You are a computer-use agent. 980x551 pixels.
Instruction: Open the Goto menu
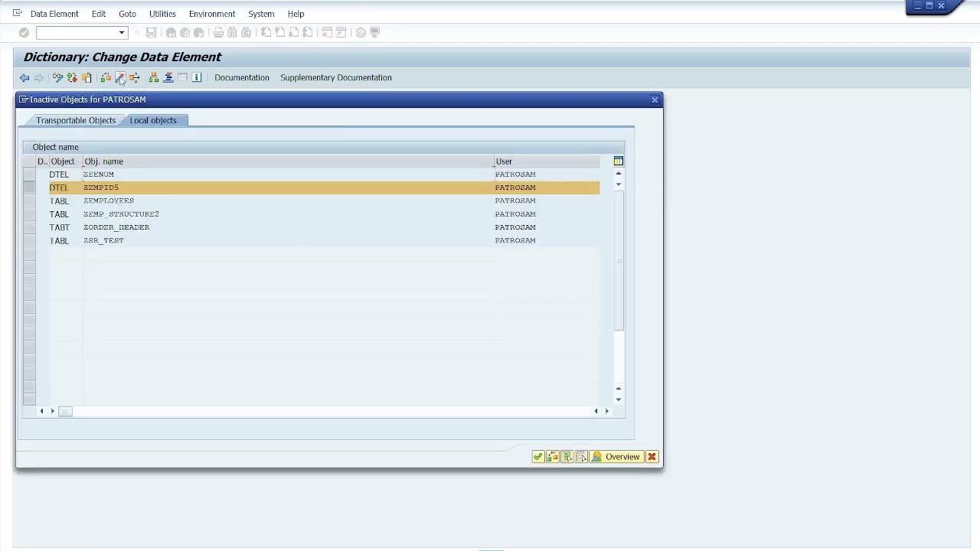click(x=127, y=14)
